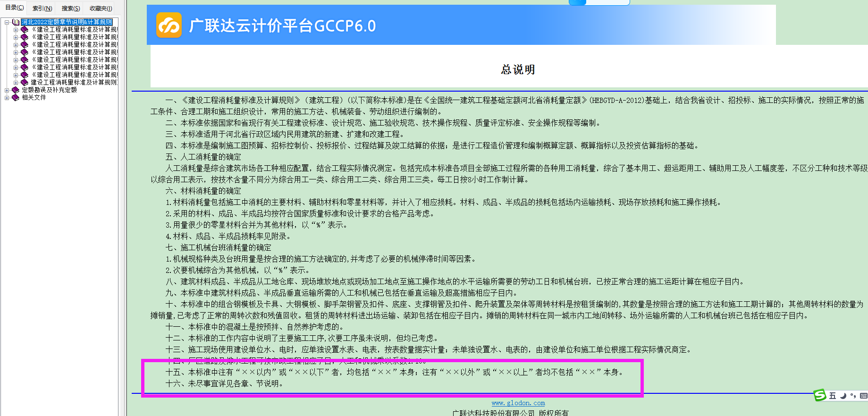Click paragraph 三、本标准适用于河北省行政区域内
Viewport: 868px width, 416px height.
pyautogui.click(x=285, y=134)
